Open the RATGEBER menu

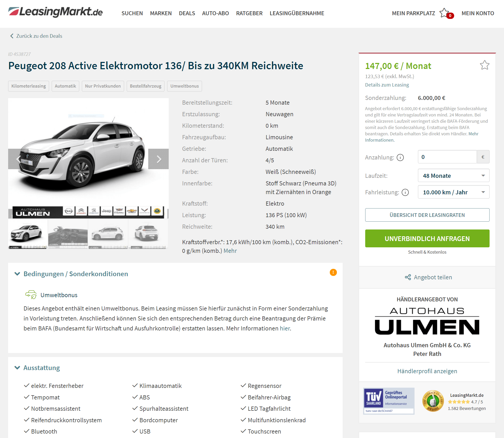249,13
